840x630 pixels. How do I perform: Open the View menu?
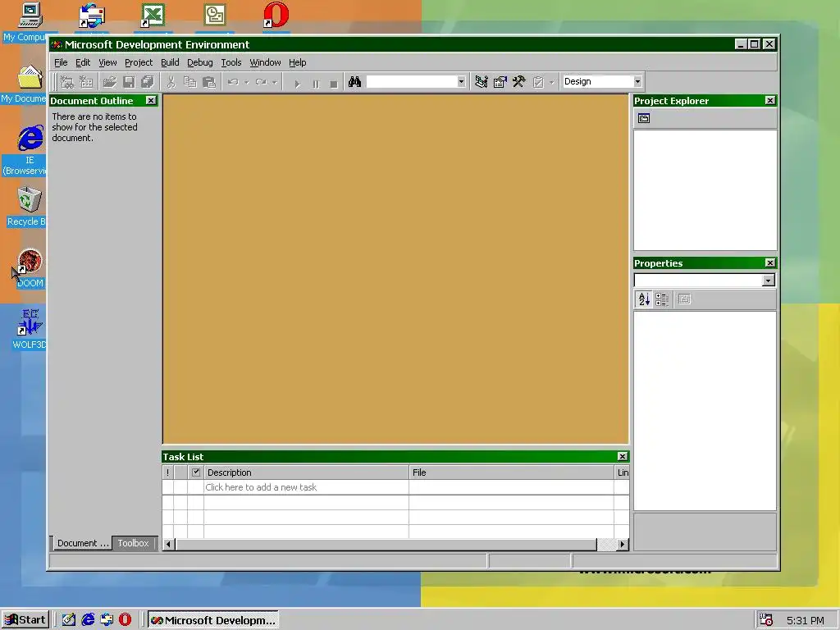click(x=107, y=62)
